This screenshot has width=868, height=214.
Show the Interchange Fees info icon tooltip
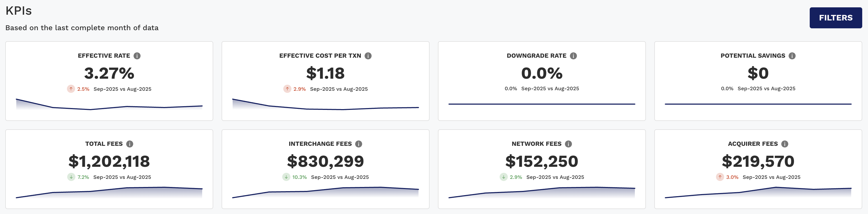tap(359, 144)
